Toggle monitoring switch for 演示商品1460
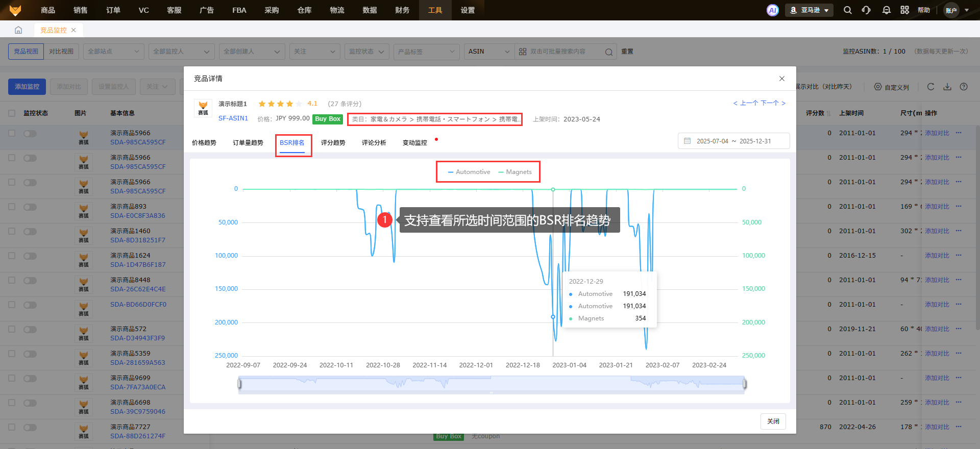This screenshot has height=449, width=980. 30,232
